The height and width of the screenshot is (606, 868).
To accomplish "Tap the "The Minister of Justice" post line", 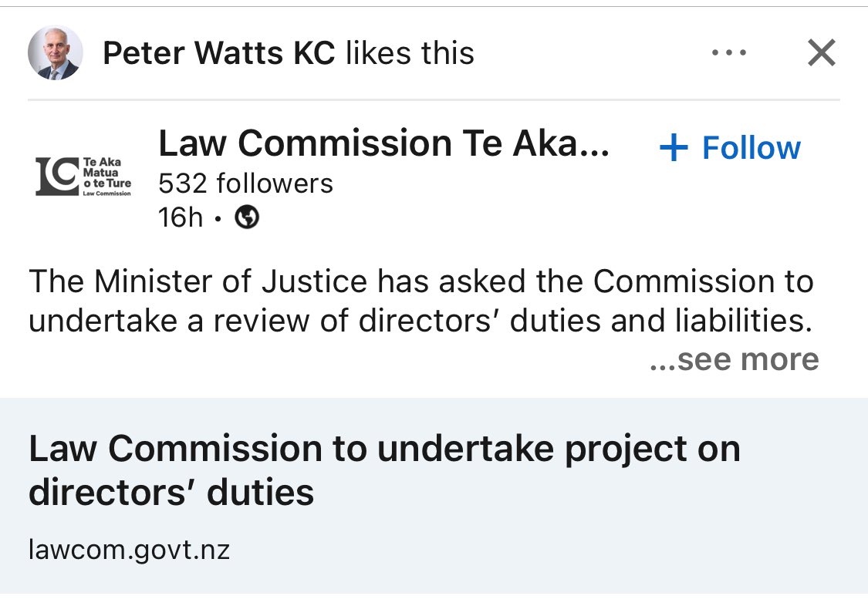I will [x=420, y=281].
